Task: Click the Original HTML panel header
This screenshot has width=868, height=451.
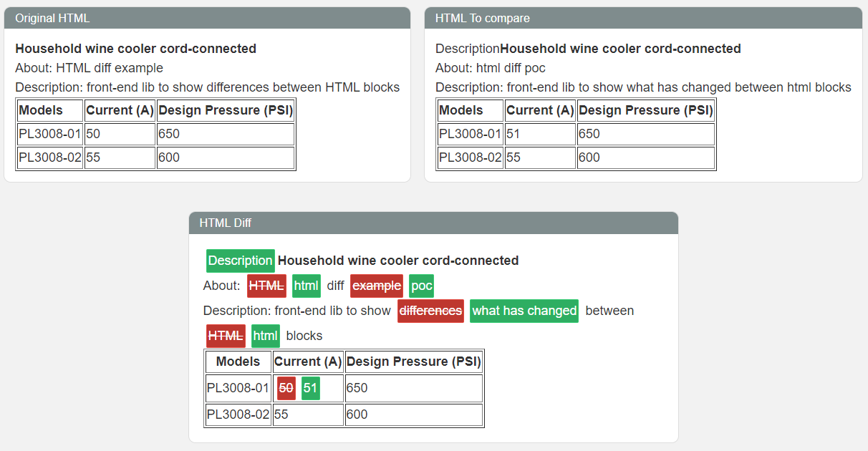Action: coord(207,18)
